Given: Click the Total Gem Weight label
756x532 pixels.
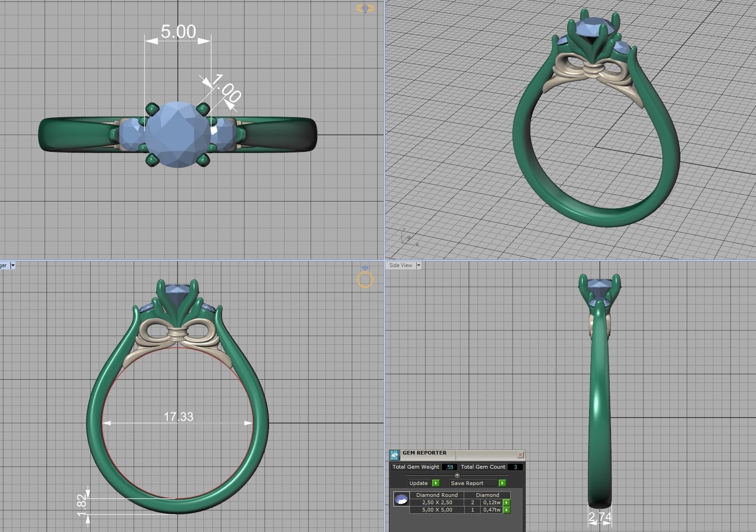Looking at the screenshot, I should coord(415,467).
